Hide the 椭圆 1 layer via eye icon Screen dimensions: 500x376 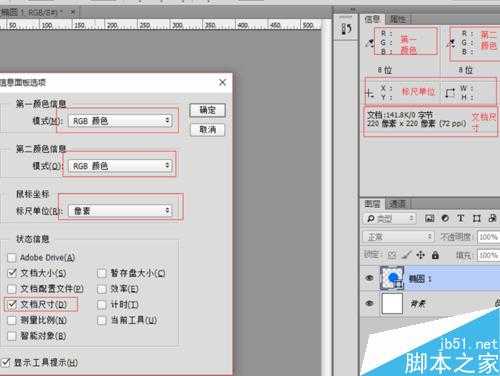369,278
